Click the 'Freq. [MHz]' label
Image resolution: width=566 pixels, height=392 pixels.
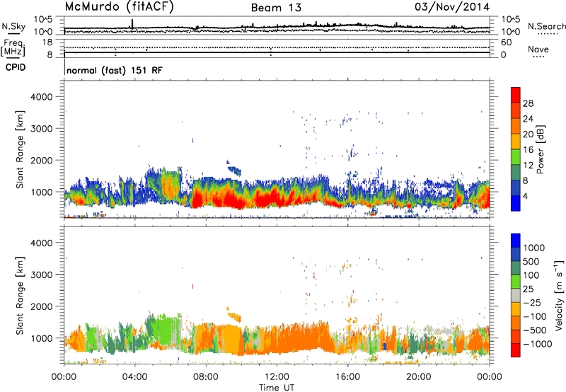click(13, 48)
